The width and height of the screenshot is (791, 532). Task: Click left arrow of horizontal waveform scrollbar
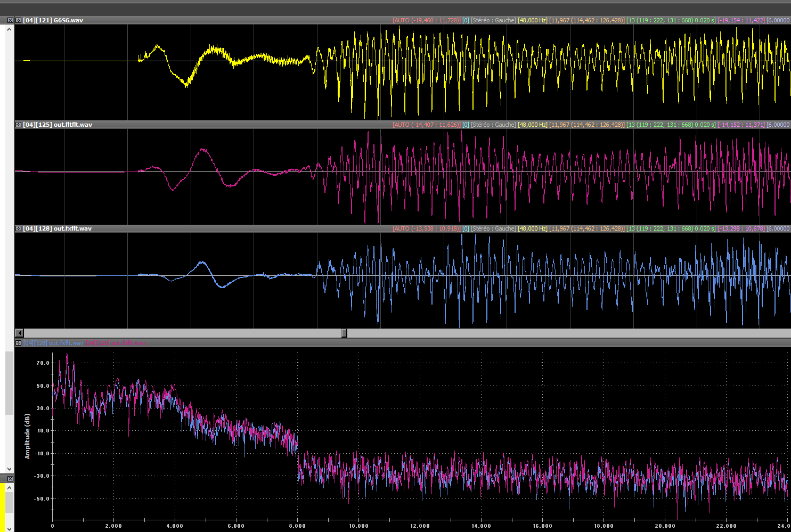click(20, 333)
